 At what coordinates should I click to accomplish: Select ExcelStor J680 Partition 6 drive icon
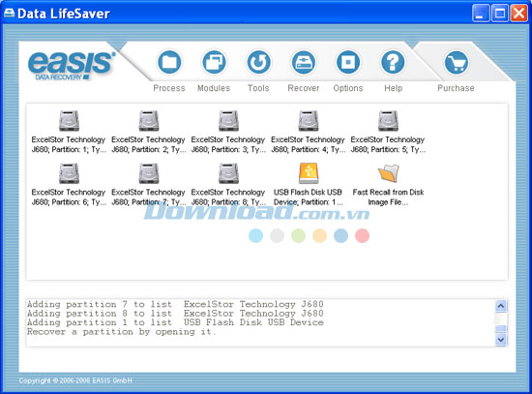[x=69, y=173]
